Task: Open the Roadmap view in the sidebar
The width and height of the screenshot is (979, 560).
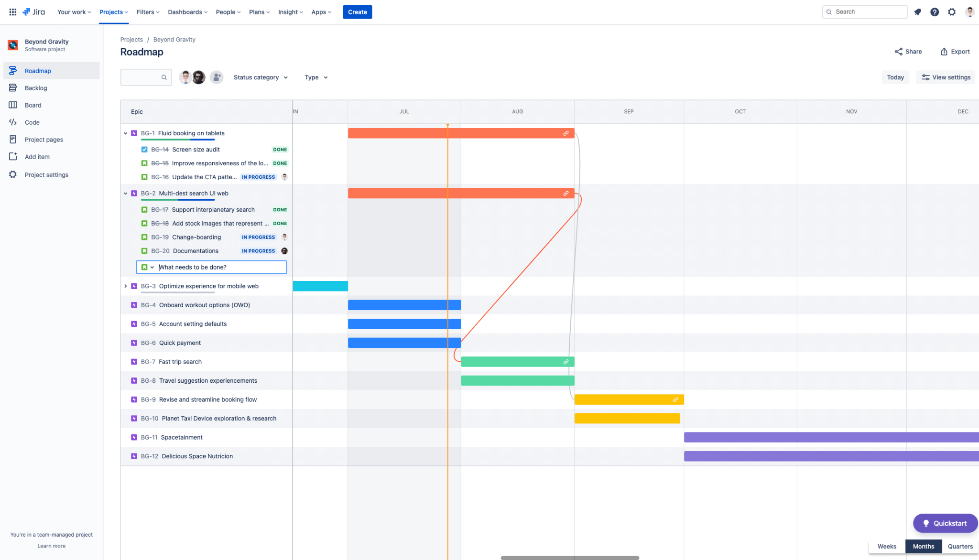Action: pos(13,70)
